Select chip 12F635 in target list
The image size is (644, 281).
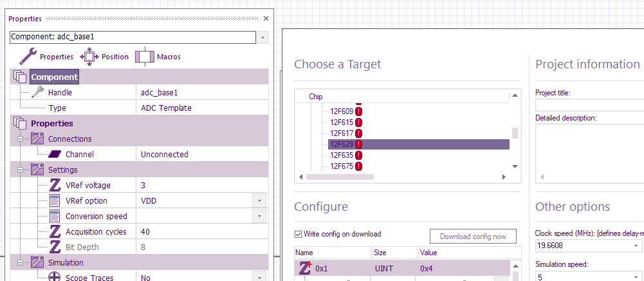click(x=340, y=155)
